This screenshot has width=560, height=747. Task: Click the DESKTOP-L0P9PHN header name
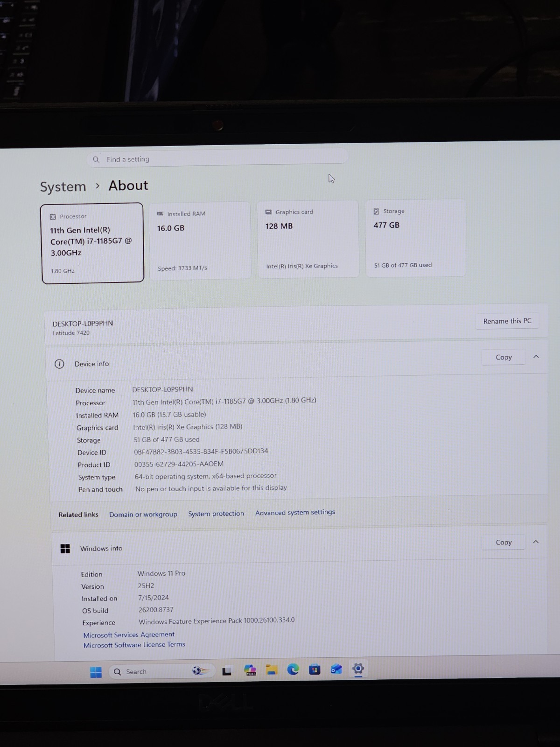point(83,324)
